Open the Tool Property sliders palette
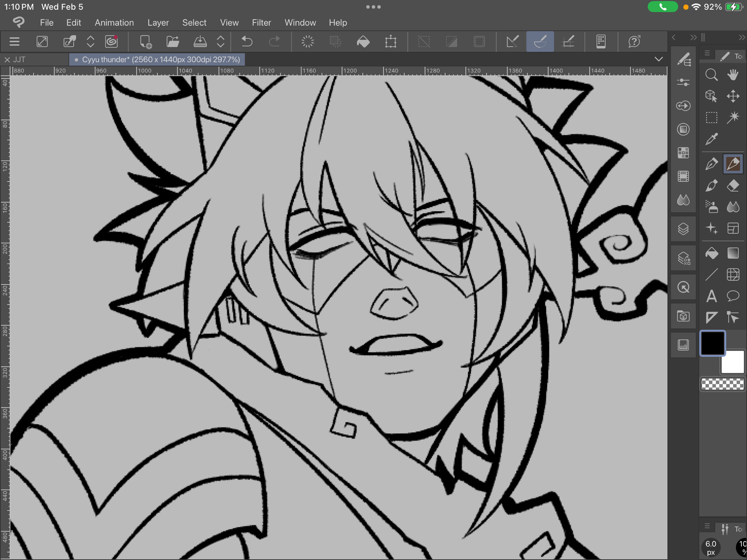The image size is (747, 560). [684, 83]
